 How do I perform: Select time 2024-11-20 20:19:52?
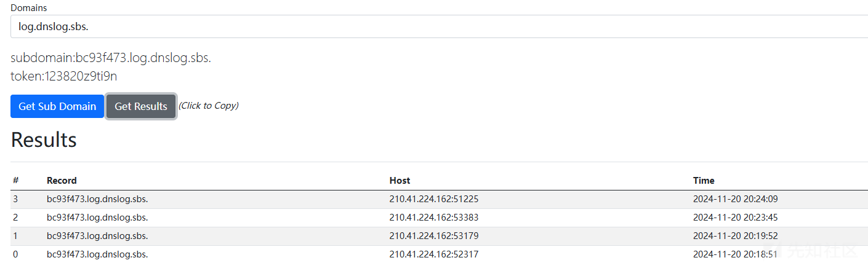click(x=736, y=236)
